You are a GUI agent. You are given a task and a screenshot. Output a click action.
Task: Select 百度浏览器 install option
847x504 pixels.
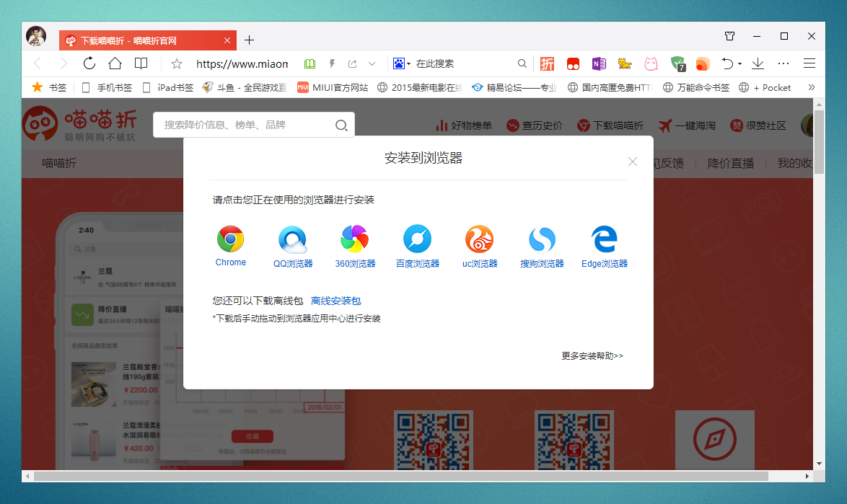tap(418, 247)
